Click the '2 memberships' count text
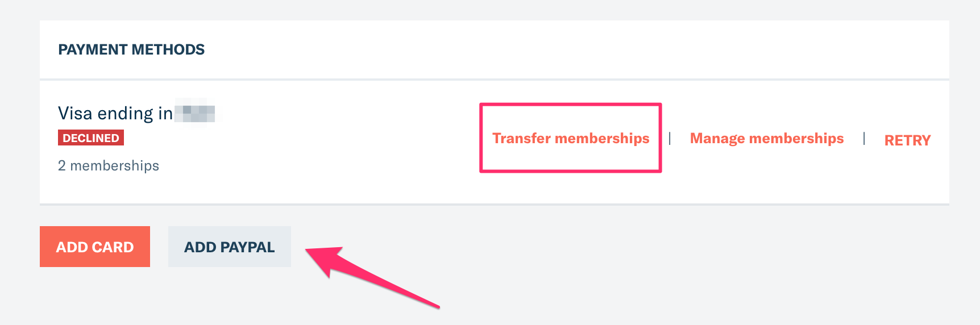The width and height of the screenshot is (980, 325). pyautogui.click(x=109, y=166)
